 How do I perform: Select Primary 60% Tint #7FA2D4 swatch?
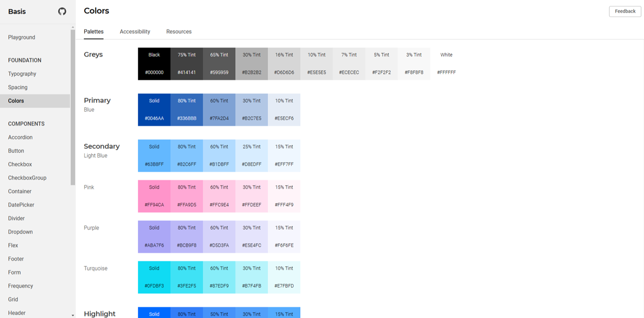(x=219, y=110)
